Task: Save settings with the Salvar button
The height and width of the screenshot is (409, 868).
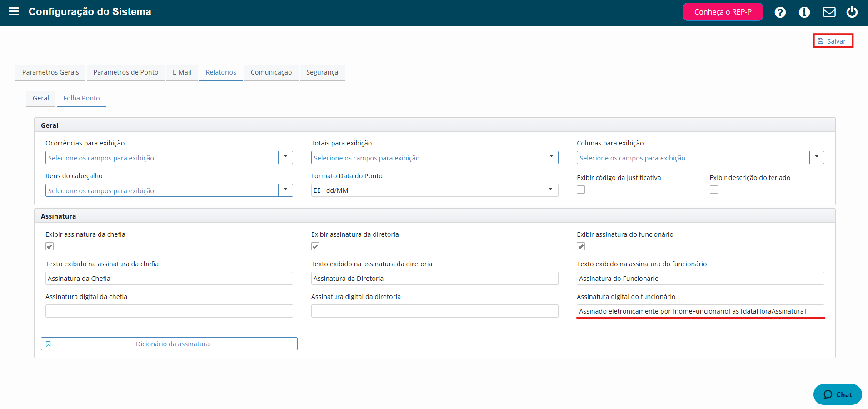Action: click(x=833, y=41)
